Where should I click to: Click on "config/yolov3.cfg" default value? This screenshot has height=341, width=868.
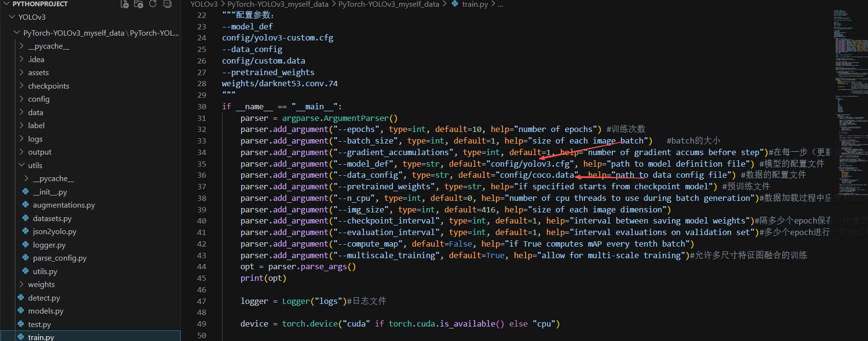click(x=532, y=164)
